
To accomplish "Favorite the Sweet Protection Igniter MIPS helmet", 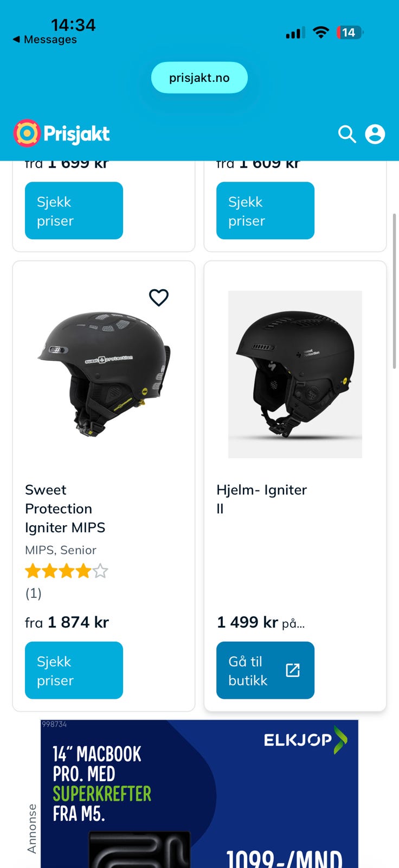I will pyautogui.click(x=159, y=297).
